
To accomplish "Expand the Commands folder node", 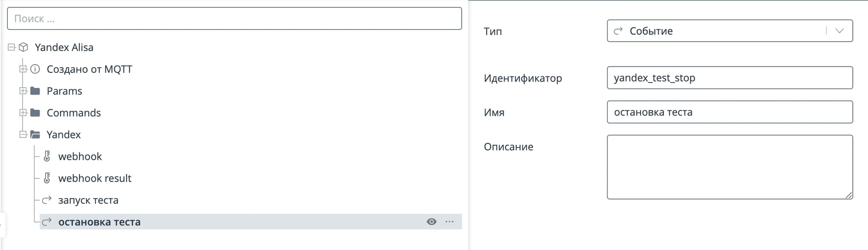I will [23, 113].
